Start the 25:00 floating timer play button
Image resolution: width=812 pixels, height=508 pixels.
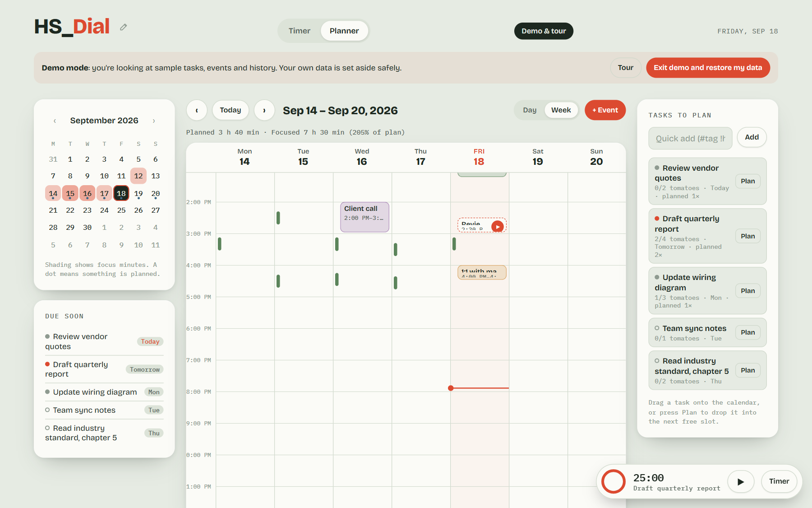click(x=741, y=481)
